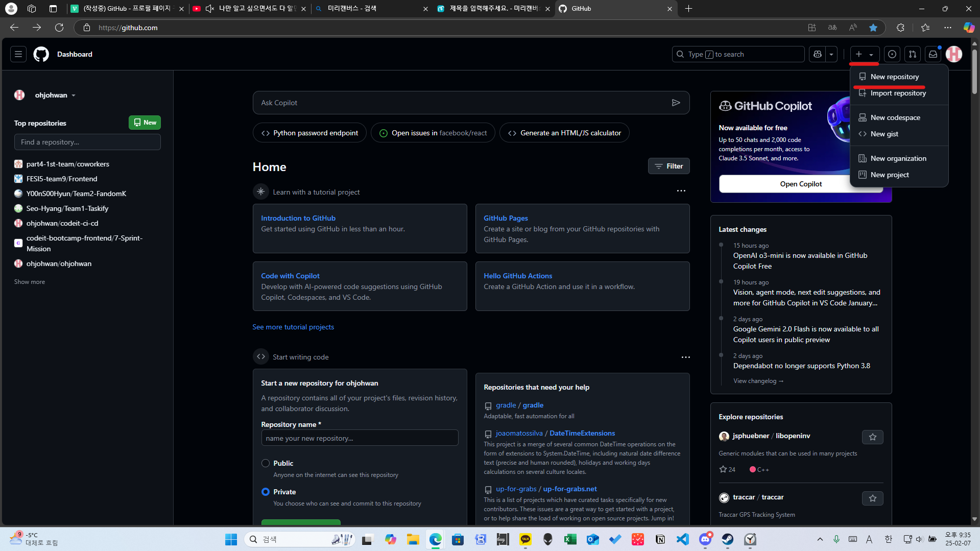980x551 pixels.
Task: Switch to the YouTube browser tab
Action: [x=249, y=9]
